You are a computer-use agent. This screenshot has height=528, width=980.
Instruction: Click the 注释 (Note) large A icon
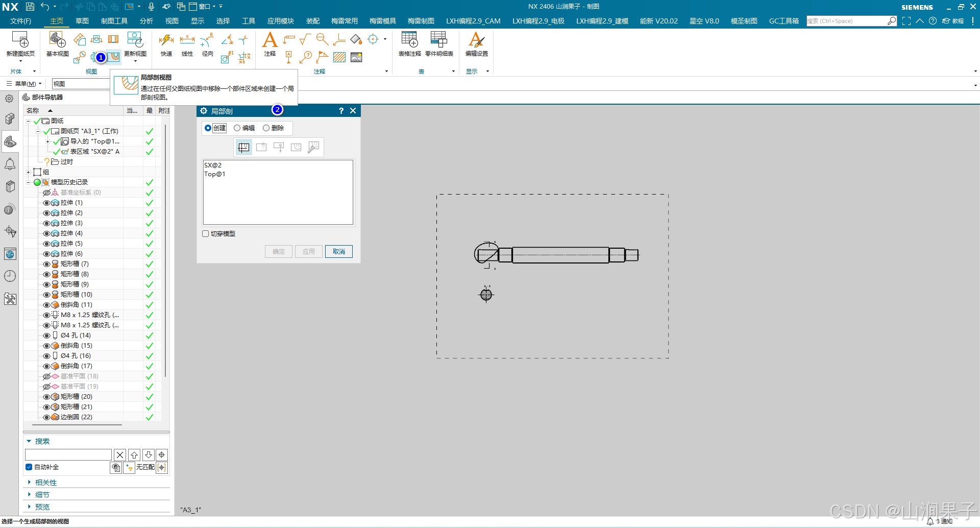pos(269,40)
